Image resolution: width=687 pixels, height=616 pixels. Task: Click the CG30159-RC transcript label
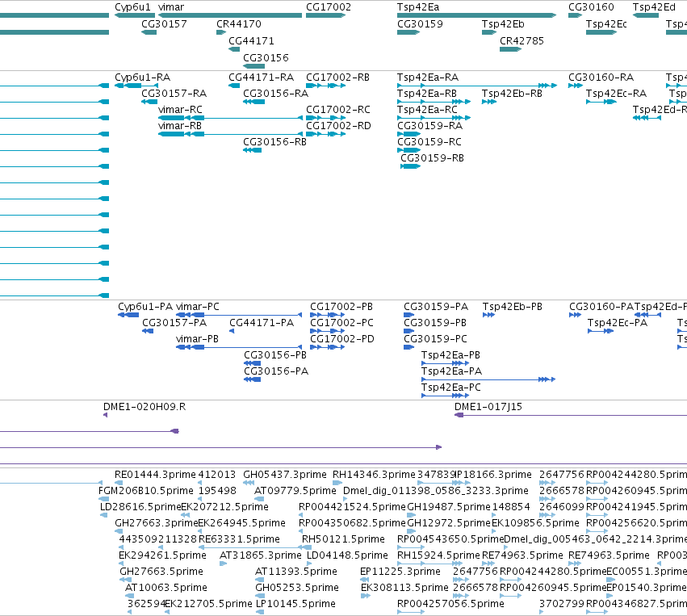point(429,142)
